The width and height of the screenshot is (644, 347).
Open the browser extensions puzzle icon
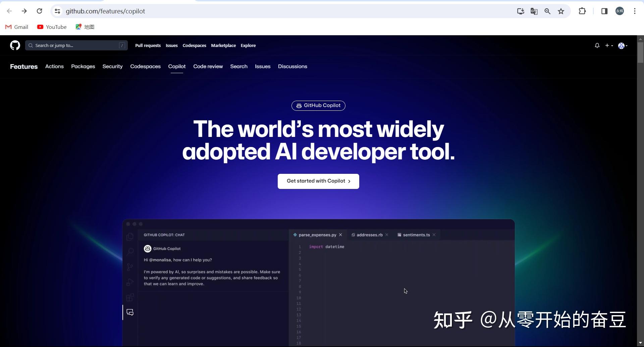click(582, 11)
